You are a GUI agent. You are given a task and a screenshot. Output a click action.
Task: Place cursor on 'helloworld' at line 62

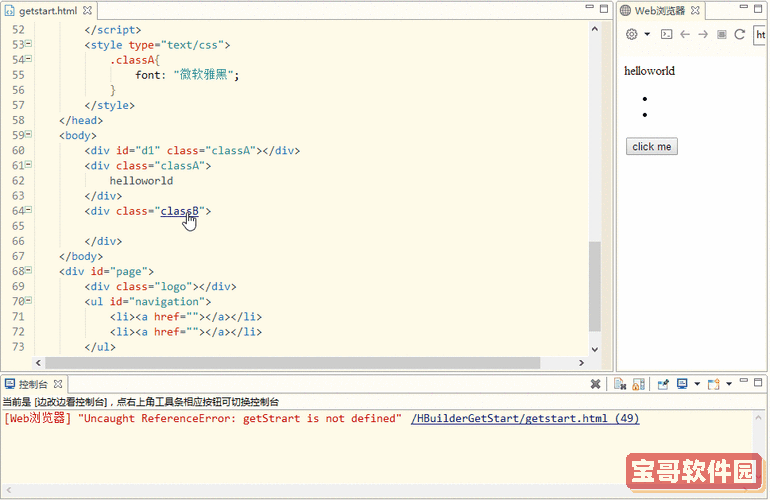click(141, 181)
